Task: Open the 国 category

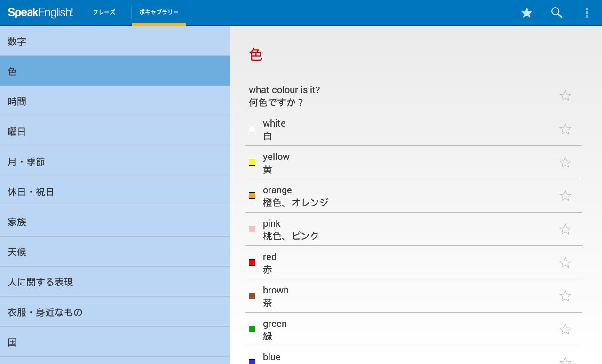Action: click(115, 342)
